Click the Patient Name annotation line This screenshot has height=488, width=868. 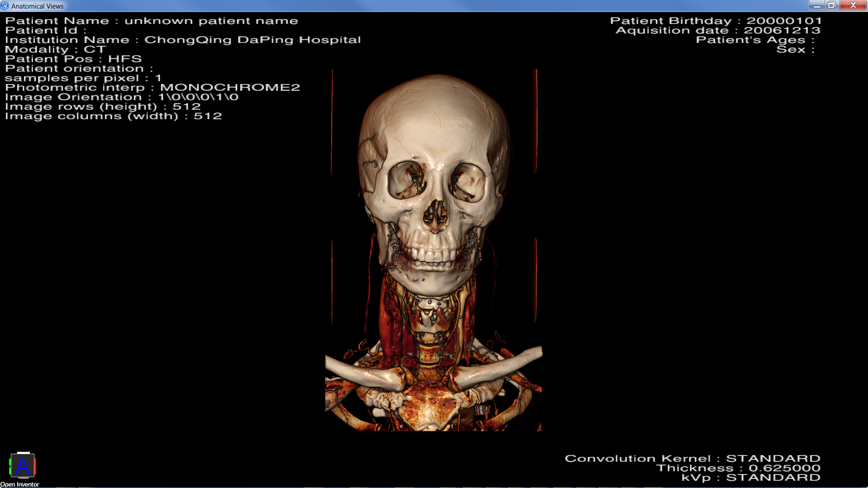point(151,21)
